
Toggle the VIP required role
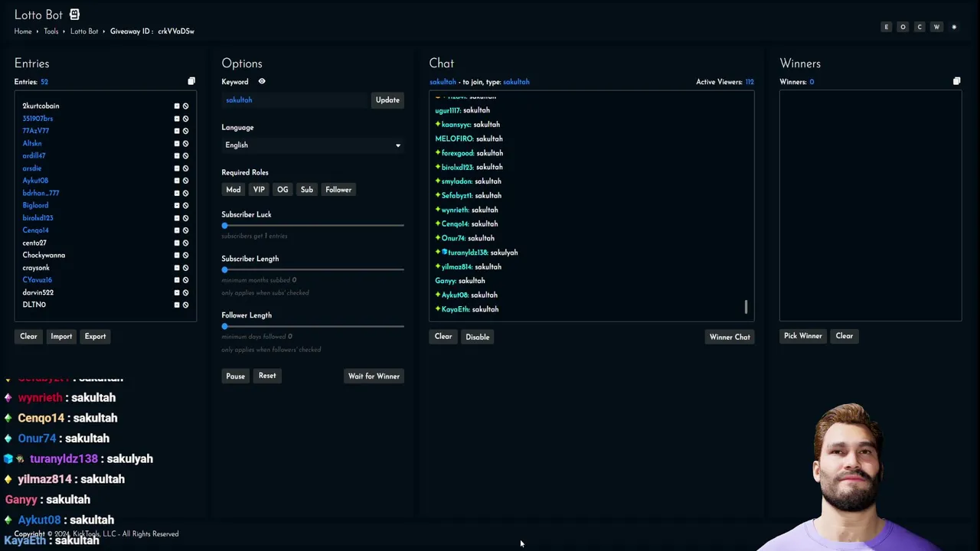tap(259, 190)
